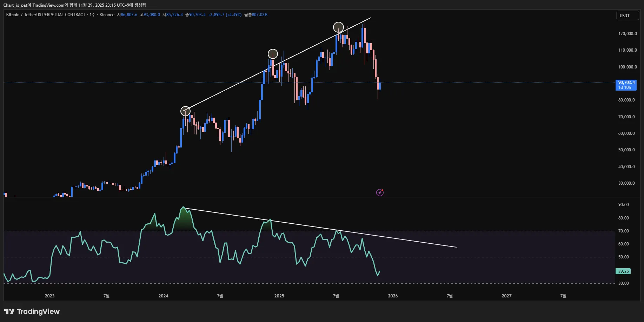
Task: Click the 2026 label on the time axis
Action: pos(393,296)
